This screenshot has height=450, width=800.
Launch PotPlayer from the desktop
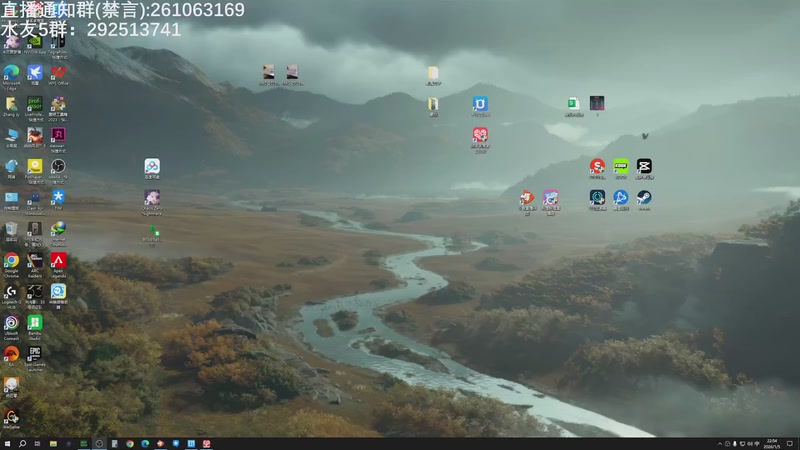[35, 170]
